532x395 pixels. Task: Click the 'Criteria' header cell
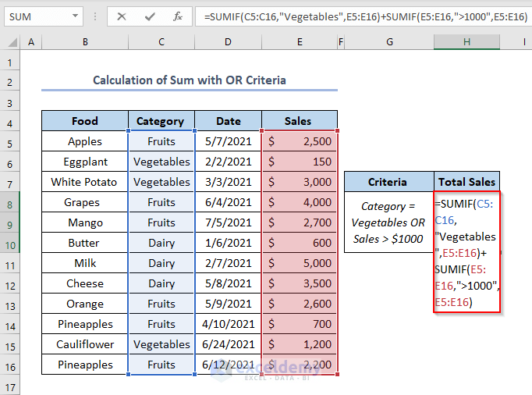[x=389, y=182]
